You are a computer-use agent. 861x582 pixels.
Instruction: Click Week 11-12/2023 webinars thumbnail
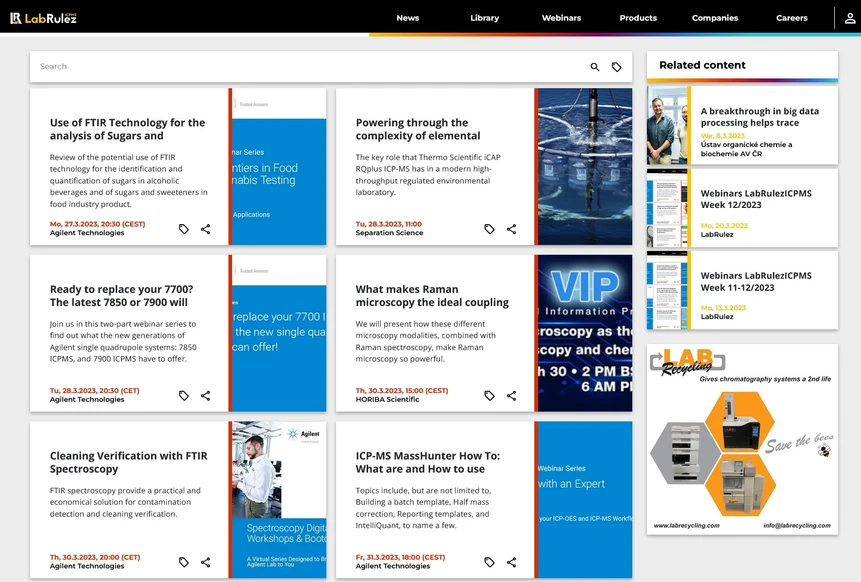tap(667, 290)
